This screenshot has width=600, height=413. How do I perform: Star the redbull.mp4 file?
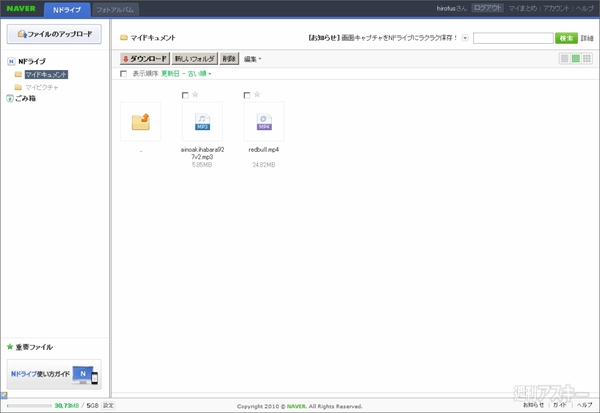click(x=257, y=94)
